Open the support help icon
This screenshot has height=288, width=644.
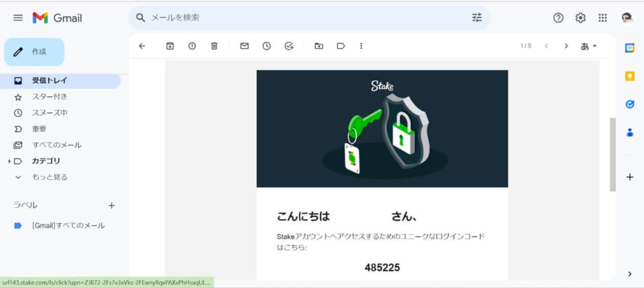[x=558, y=17]
